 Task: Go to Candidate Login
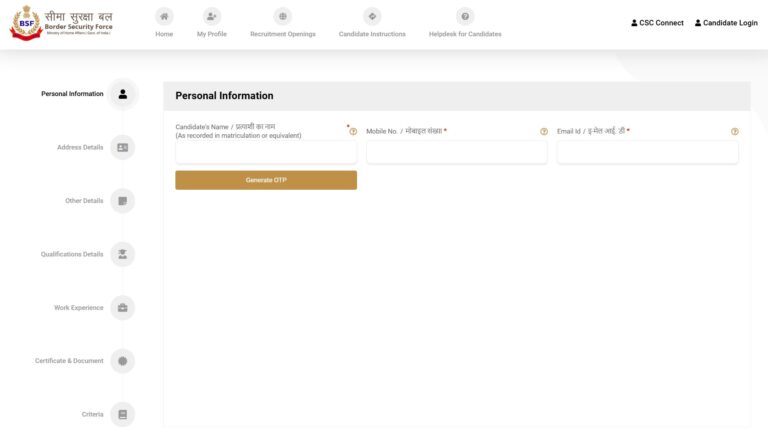[x=726, y=23]
